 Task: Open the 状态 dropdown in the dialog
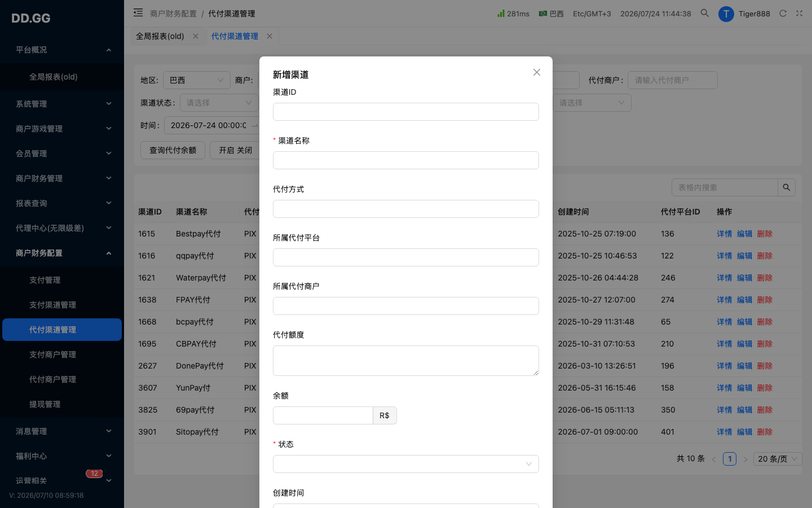(x=406, y=464)
